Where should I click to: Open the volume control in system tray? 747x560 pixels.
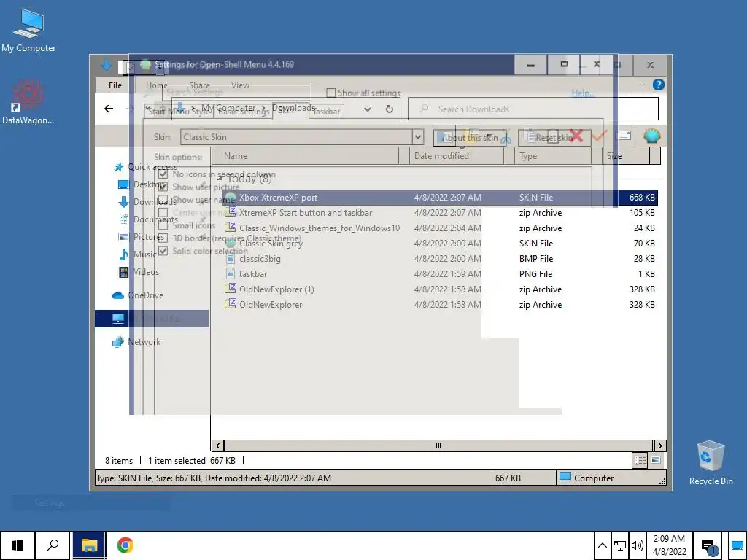point(637,545)
